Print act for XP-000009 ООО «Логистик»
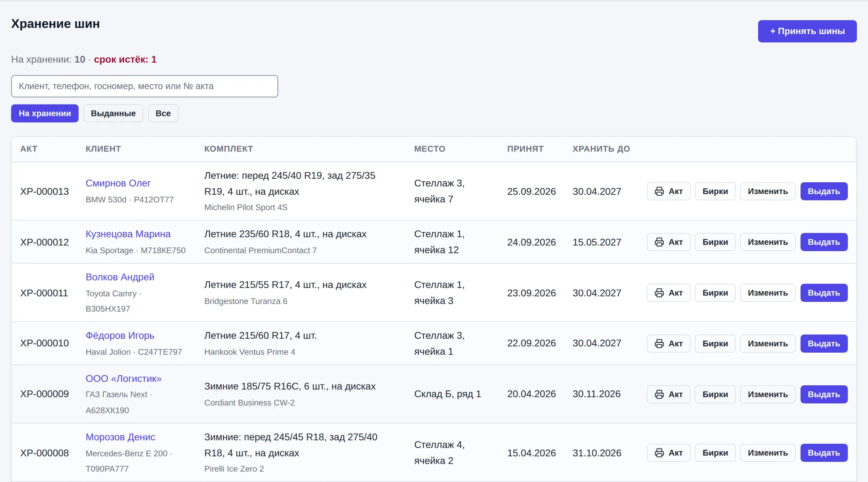 [668, 394]
